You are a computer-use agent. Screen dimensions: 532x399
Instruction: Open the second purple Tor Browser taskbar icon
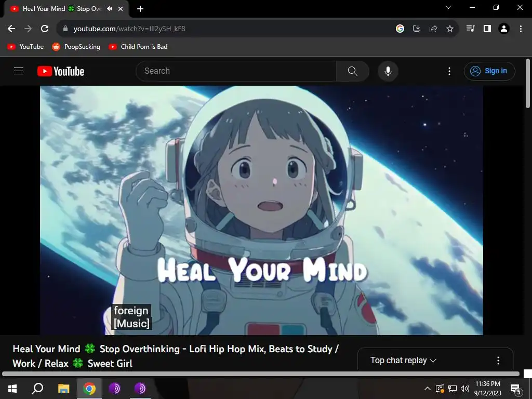point(140,389)
